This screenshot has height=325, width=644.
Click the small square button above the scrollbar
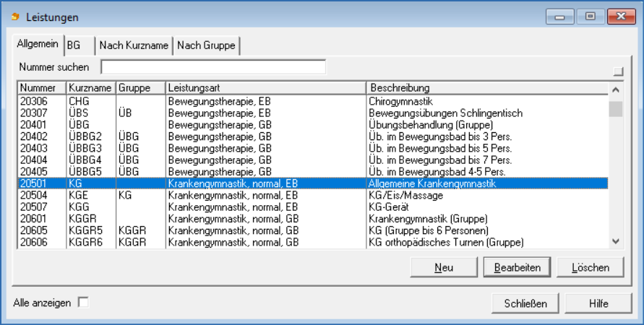[x=618, y=71]
